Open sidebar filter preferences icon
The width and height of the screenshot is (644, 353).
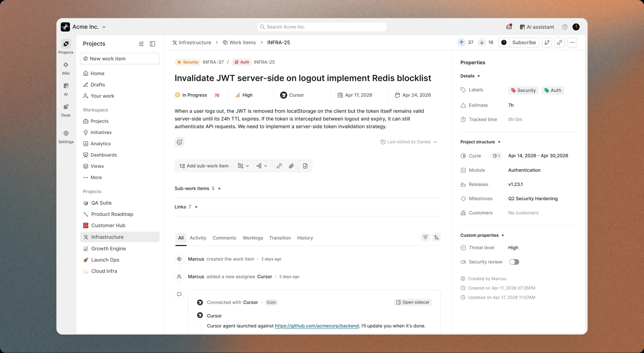click(141, 44)
